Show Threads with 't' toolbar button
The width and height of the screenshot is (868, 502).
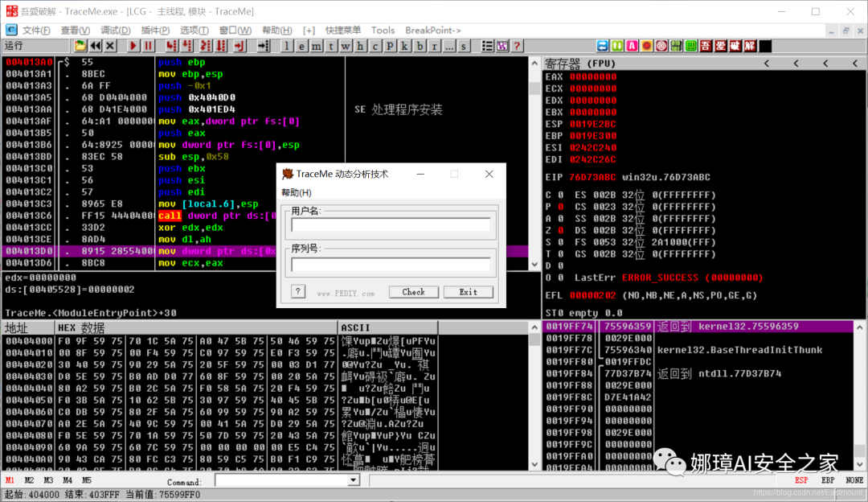[331, 46]
